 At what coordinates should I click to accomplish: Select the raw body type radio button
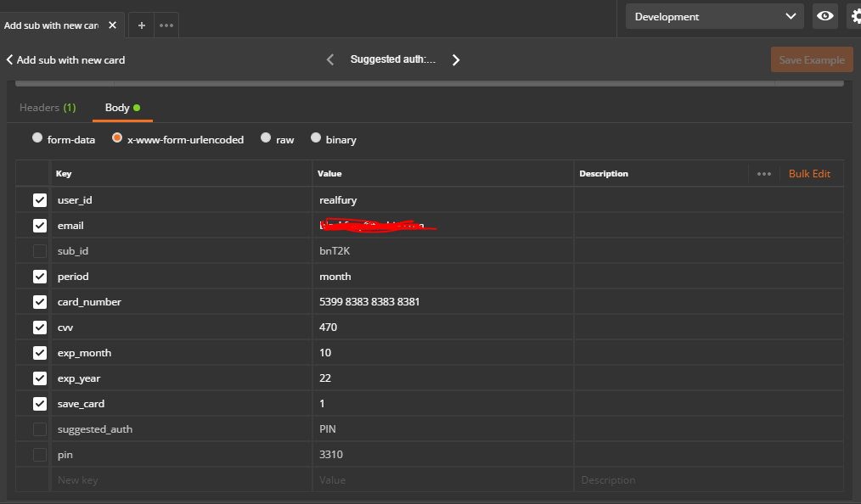[266, 137]
